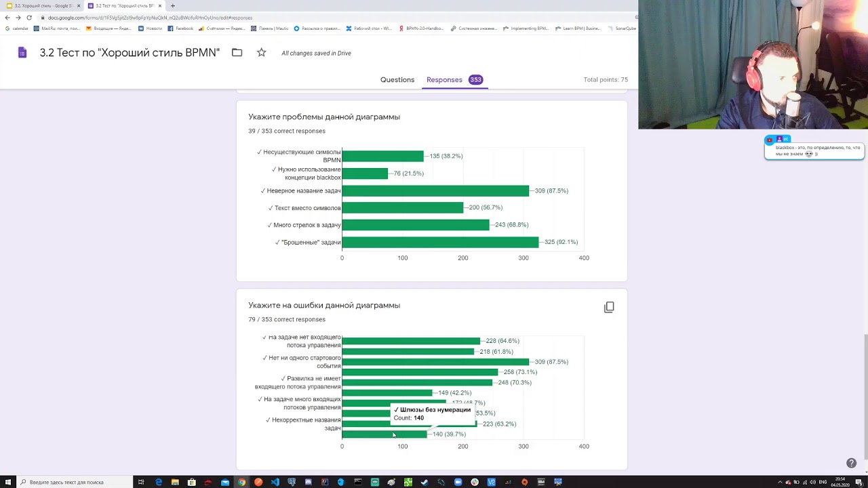The height and width of the screenshot is (488, 868).
Task: Open the ENG language indicator in the system tray
Action: coord(823,482)
